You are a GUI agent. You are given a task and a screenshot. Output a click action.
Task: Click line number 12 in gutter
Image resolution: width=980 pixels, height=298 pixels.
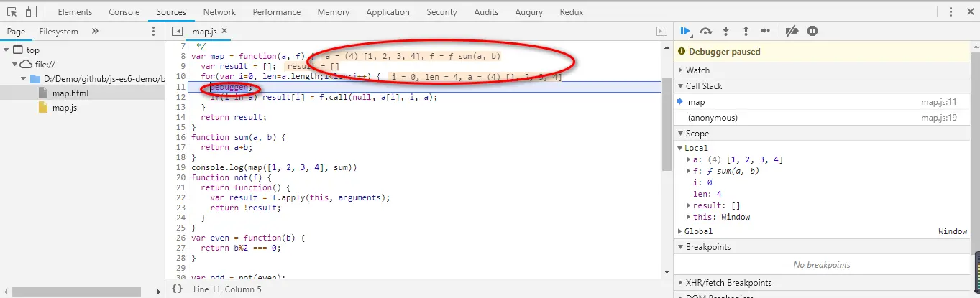point(180,97)
